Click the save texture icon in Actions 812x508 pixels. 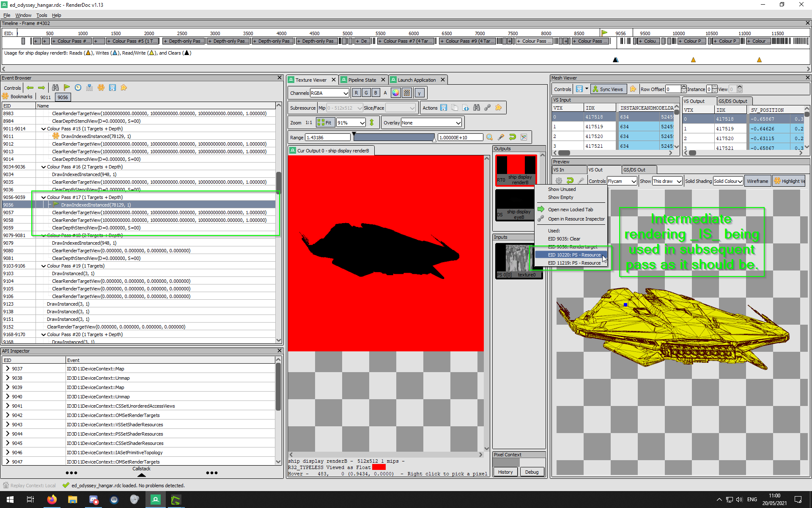click(x=444, y=108)
